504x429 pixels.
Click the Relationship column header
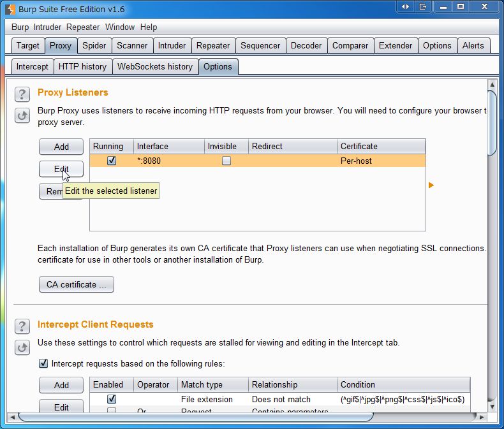coord(293,384)
